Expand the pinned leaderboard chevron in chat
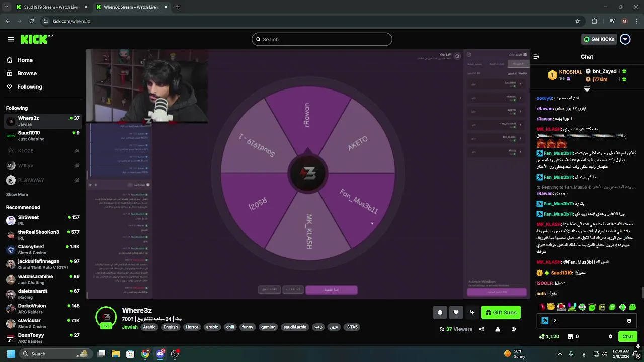Viewport: 644px width, 362px height. tap(587, 89)
